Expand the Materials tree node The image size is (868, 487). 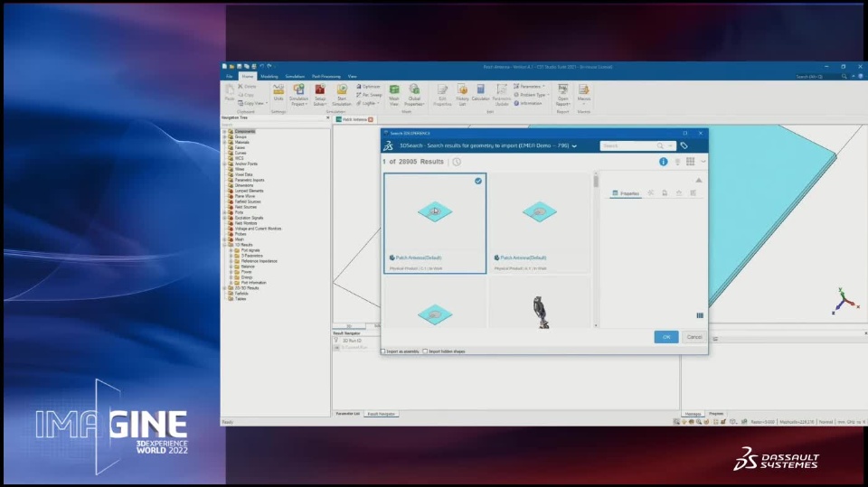[225, 142]
